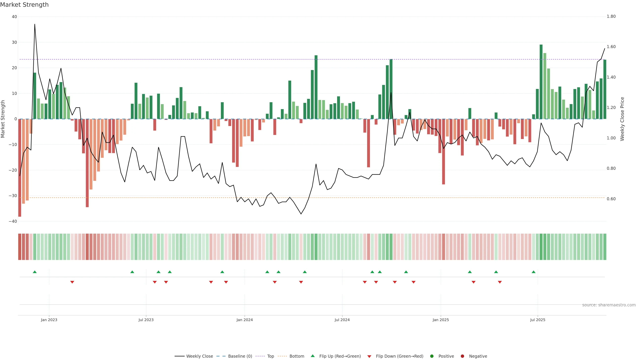
Task: Click the leftmost red flip-down triangle marker
Action: click(x=72, y=282)
